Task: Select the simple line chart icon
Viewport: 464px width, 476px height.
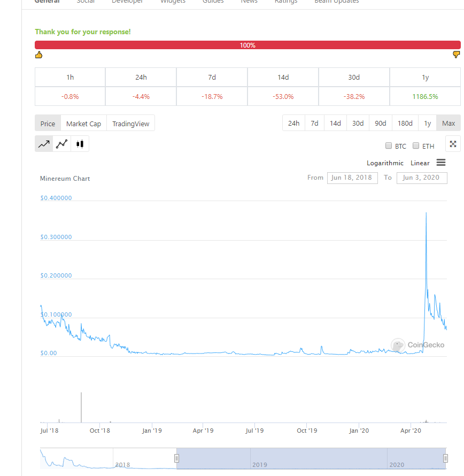Action: point(44,144)
